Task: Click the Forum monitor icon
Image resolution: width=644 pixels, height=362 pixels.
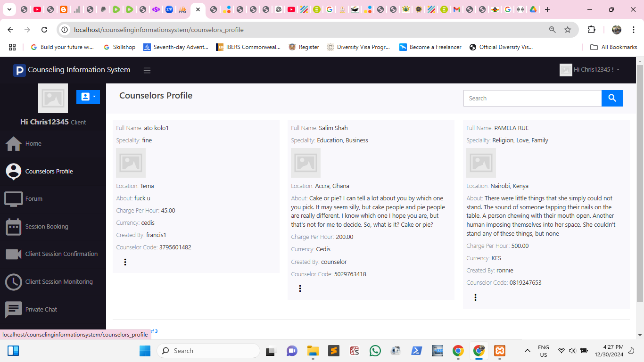Action: tap(14, 199)
